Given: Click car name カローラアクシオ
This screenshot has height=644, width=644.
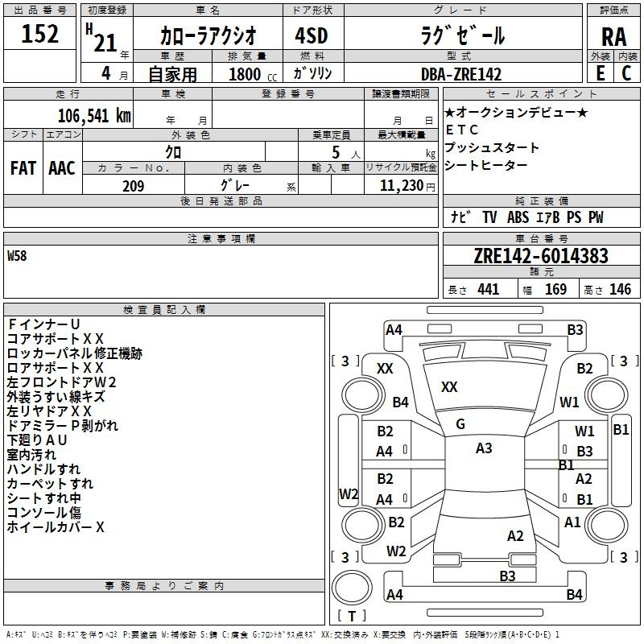Looking at the screenshot, I should point(208,35).
